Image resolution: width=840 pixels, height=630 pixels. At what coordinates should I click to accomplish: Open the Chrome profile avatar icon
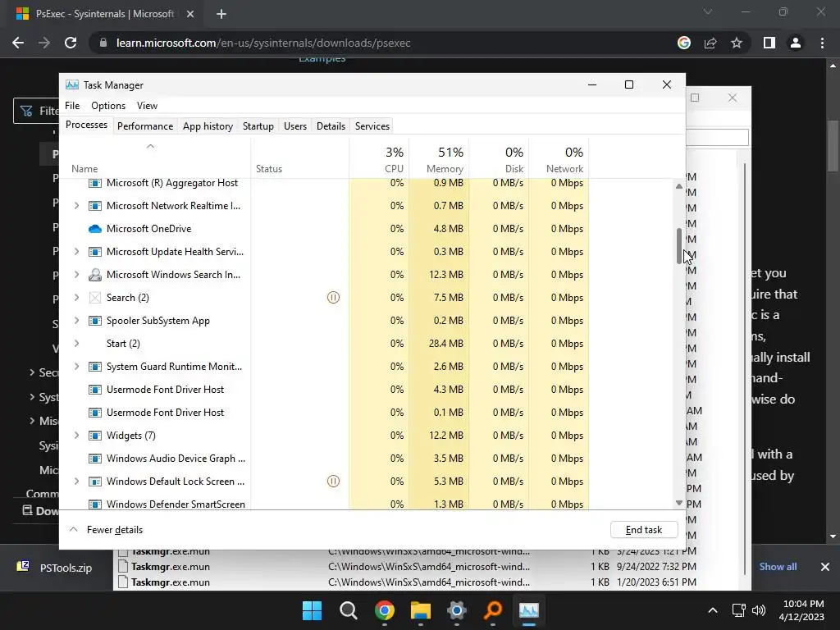click(x=796, y=43)
